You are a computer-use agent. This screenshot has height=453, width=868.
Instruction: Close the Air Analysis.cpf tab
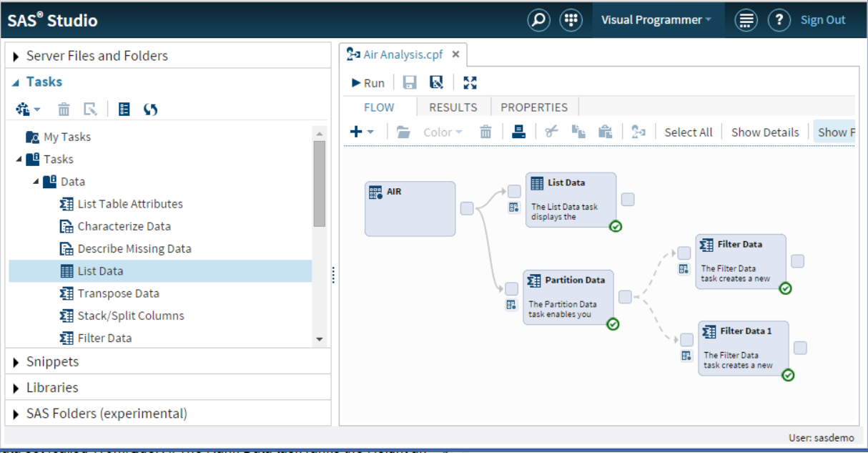pos(455,55)
